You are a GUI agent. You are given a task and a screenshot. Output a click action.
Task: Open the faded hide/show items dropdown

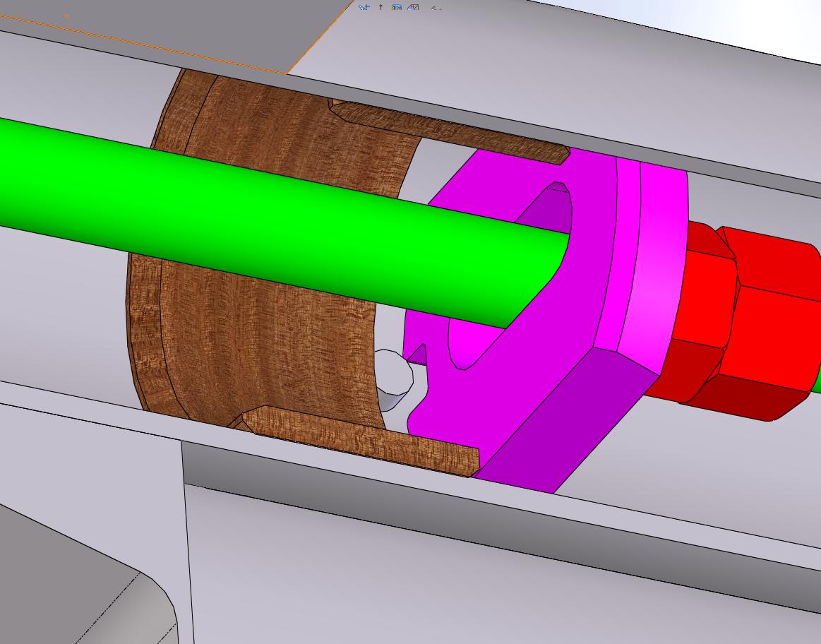point(436,8)
